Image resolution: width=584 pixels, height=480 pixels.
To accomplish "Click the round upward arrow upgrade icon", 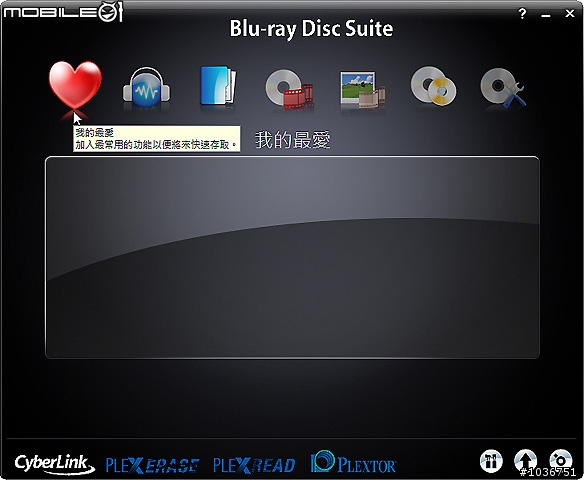I will [526, 461].
